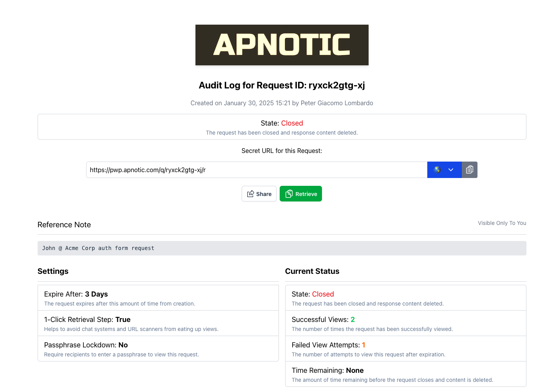Copy the secret URL with the clipboard icon
This screenshot has width=548, height=392.
click(x=469, y=170)
